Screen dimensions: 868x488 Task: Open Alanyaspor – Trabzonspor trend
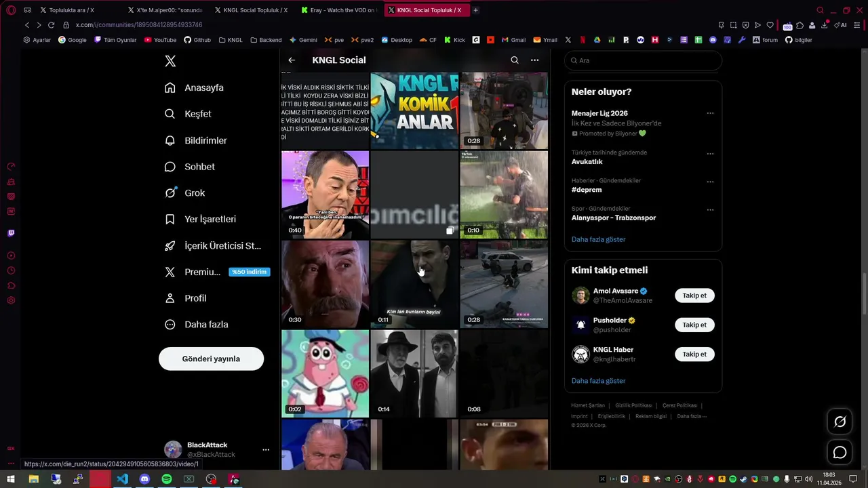tap(614, 218)
